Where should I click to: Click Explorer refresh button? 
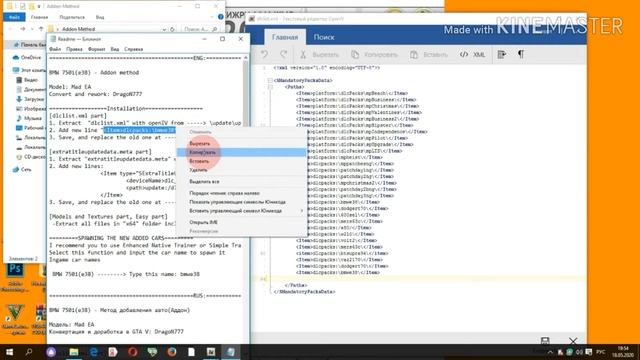tap(172, 29)
